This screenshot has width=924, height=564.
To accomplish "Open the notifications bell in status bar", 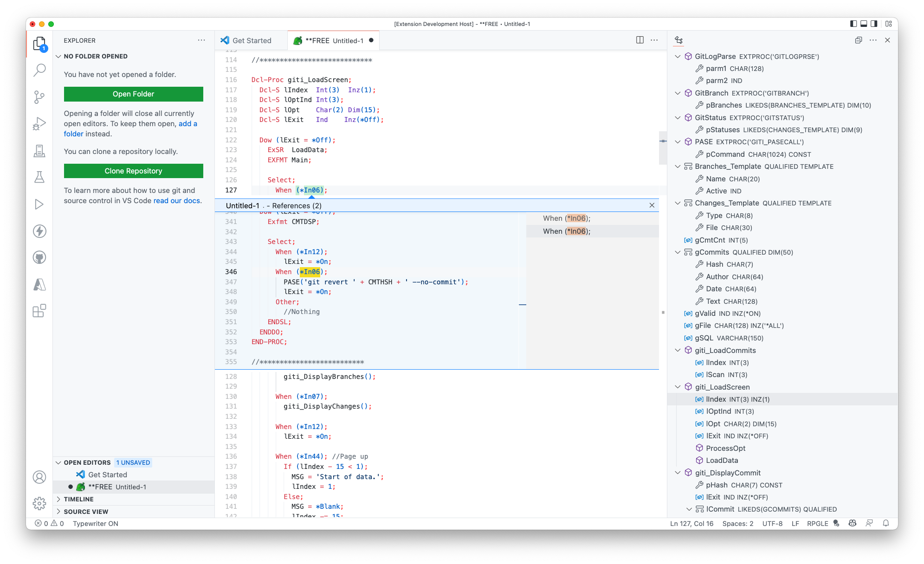I will click(x=885, y=523).
